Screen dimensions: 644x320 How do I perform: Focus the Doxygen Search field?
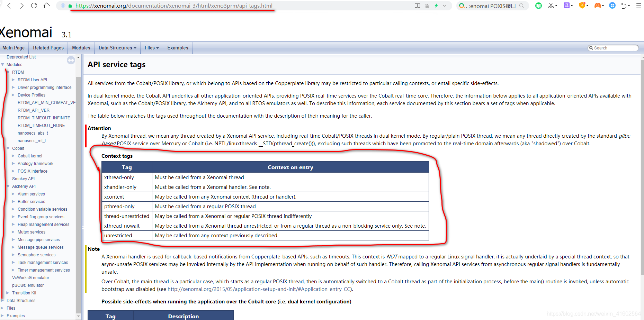(x=614, y=48)
